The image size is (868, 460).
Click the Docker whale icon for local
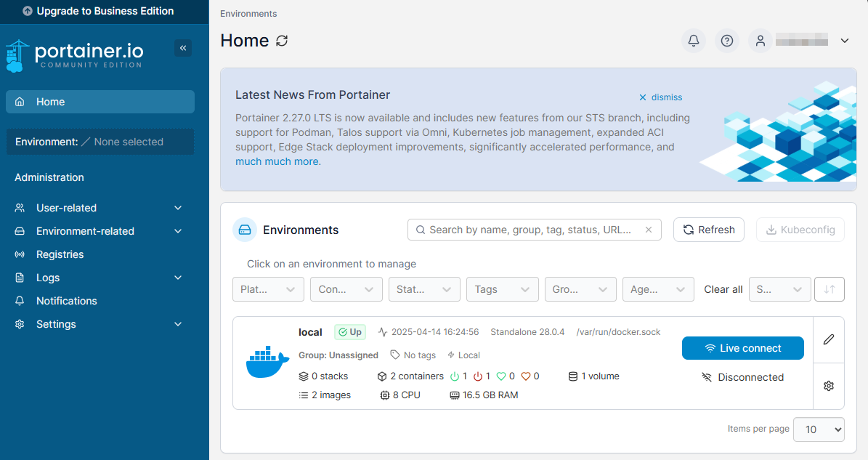pyautogui.click(x=267, y=362)
